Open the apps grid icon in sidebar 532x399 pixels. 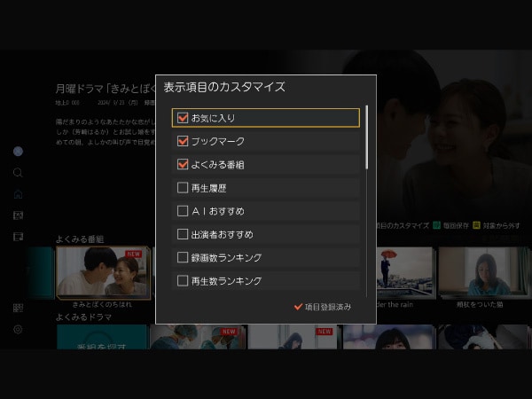click(18, 308)
